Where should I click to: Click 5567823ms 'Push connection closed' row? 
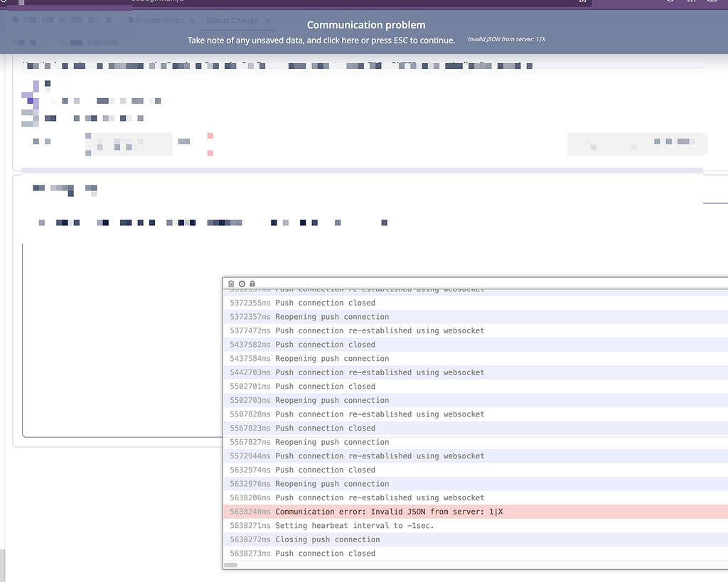pos(476,428)
